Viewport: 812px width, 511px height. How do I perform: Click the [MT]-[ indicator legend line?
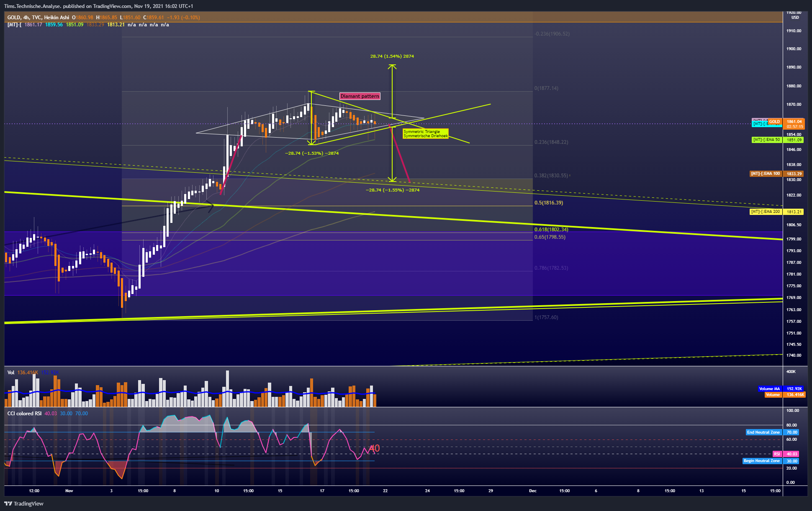pyautogui.click(x=88, y=25)
